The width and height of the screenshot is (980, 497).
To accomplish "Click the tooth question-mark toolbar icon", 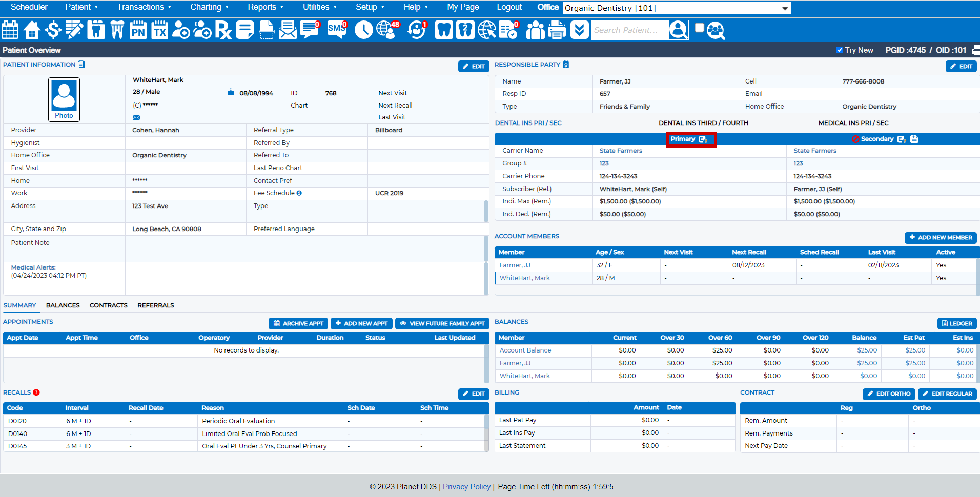I will click(465, 30).
